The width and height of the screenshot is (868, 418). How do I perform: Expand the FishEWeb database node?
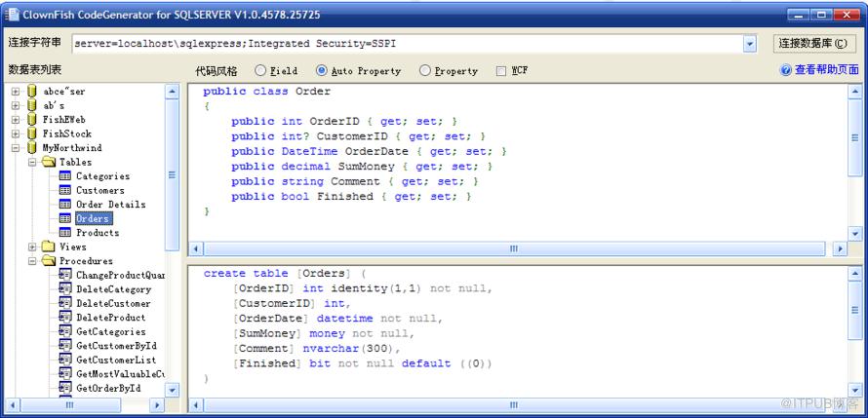tap(16, 120)
